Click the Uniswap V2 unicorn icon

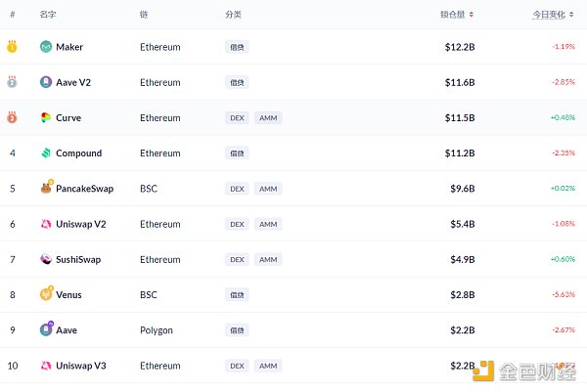coord(46,224)
